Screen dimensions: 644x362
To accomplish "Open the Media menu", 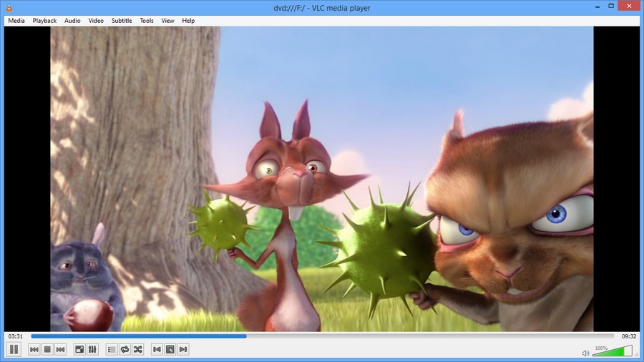I will (x=16, y=21).
